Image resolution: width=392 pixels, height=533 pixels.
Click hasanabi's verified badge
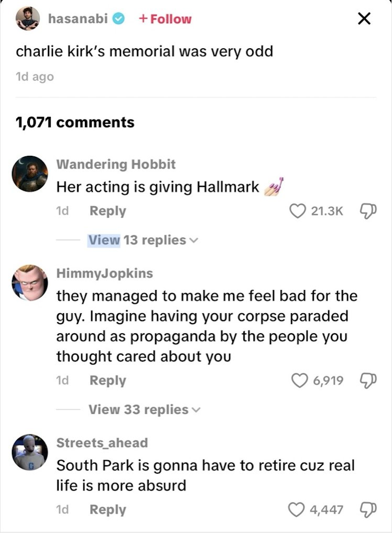119,19
